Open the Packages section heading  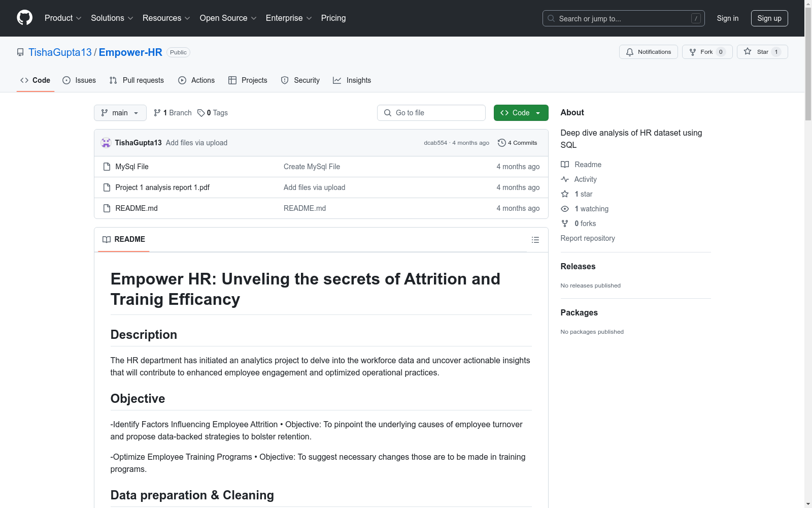[579, 313]
